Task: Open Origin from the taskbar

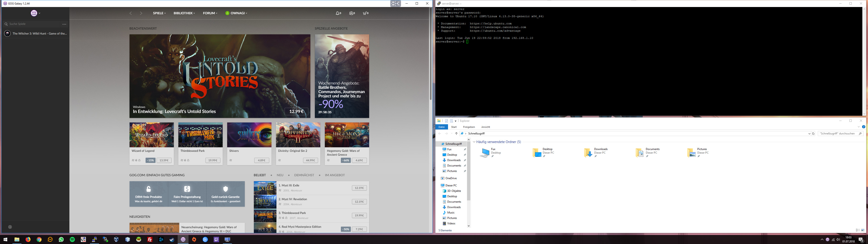Action: (194, 240)
